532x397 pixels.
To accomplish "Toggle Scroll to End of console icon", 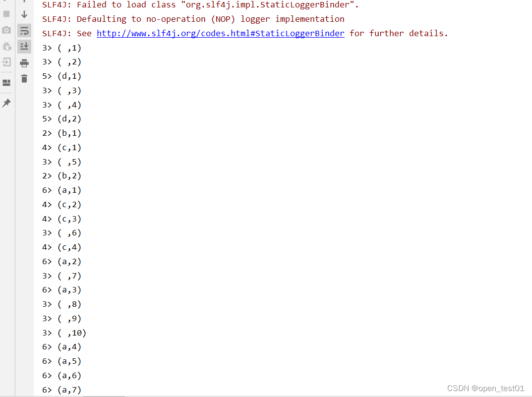I will coord(24,47).
